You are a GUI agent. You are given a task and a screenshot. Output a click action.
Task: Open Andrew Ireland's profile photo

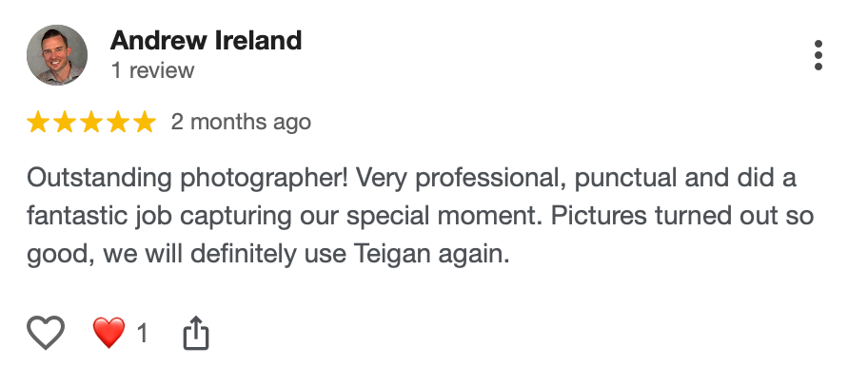click(x=57, y=55)
